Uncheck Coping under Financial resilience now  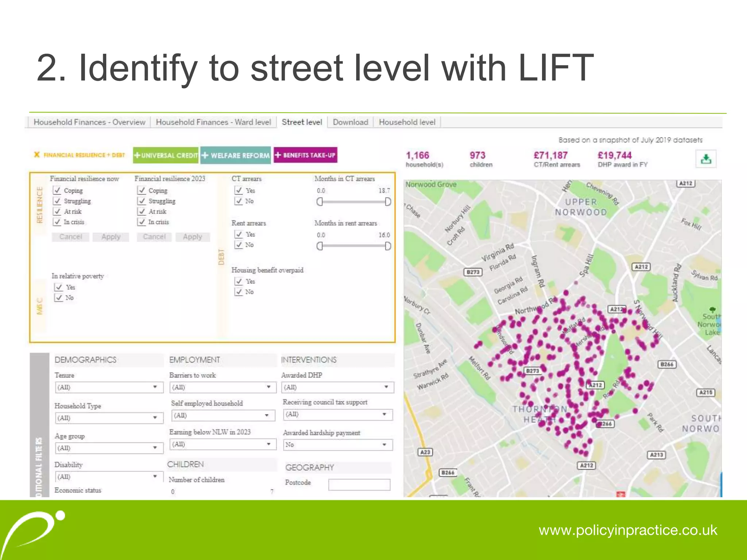[57, 190]
